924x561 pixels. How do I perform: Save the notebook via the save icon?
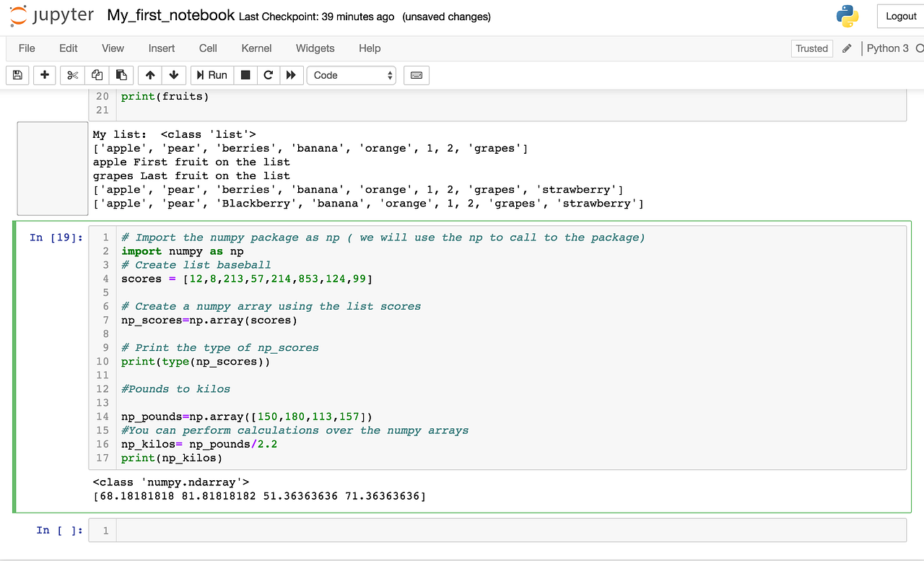[17, 75]
